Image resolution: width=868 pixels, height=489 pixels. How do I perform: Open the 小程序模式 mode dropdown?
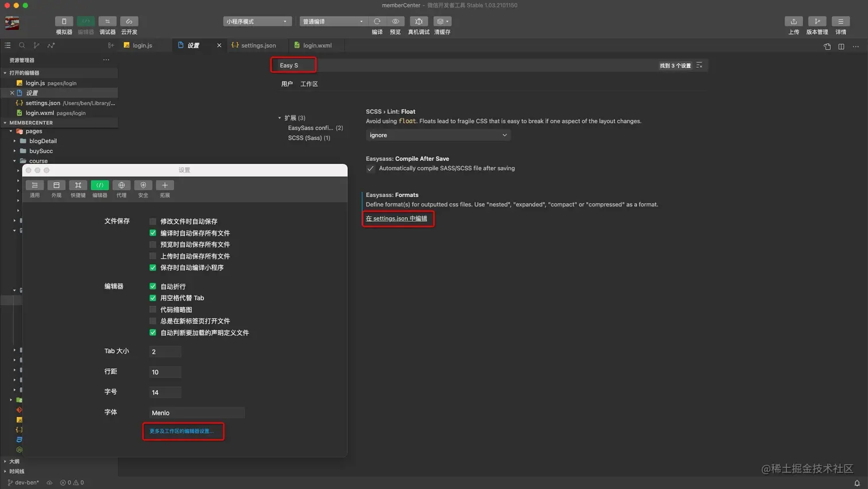click(257, 21)
